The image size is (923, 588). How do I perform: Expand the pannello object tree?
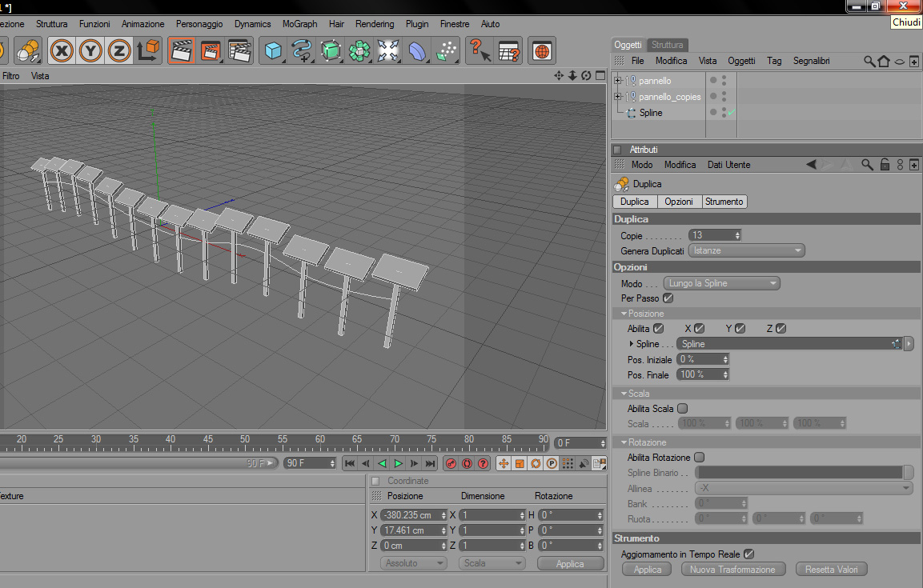[x=617, y=81]
